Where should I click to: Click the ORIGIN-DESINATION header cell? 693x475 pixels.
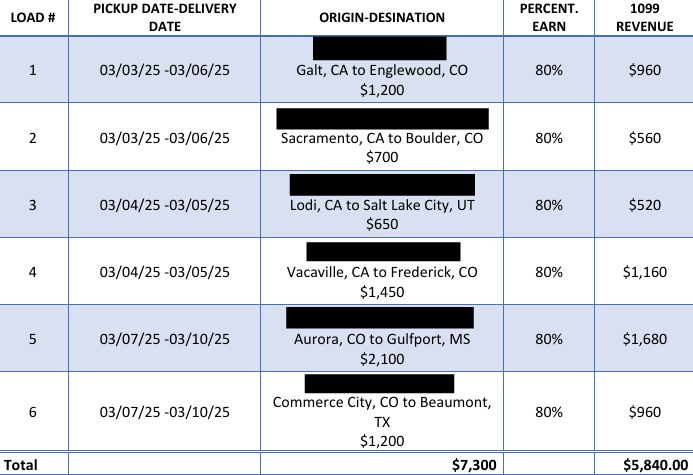pos(382,18)
